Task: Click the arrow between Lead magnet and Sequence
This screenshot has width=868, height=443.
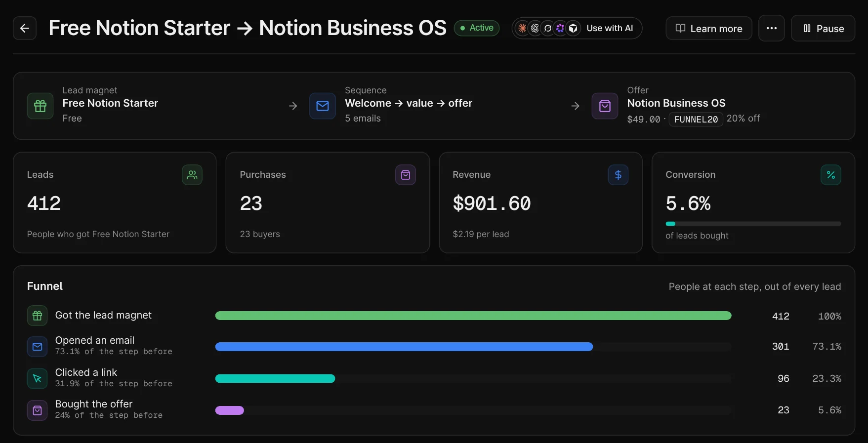Action: [x=293, y=106]
